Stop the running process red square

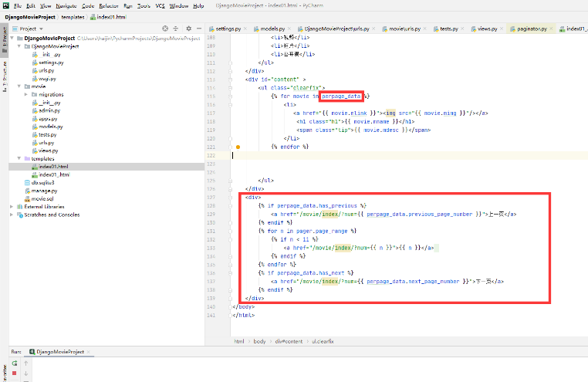click(x=14, y=374)
